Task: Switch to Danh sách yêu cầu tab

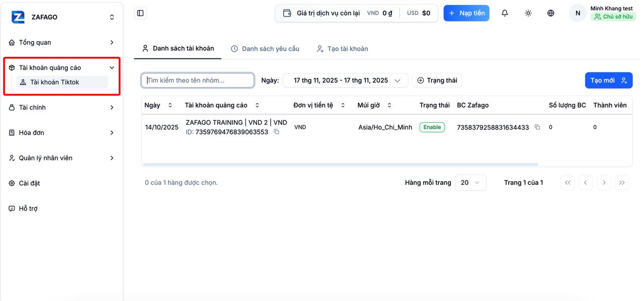Action: click(x=265, y=49)
